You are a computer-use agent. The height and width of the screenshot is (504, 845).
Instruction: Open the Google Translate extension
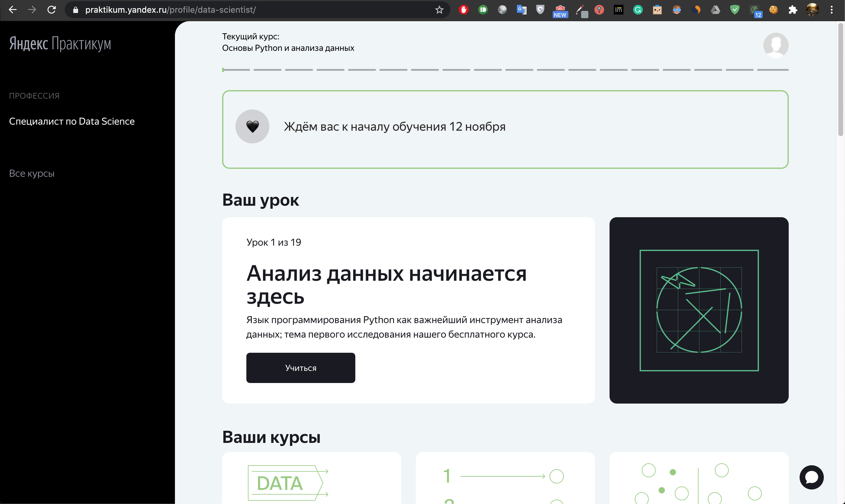point(521,10)
